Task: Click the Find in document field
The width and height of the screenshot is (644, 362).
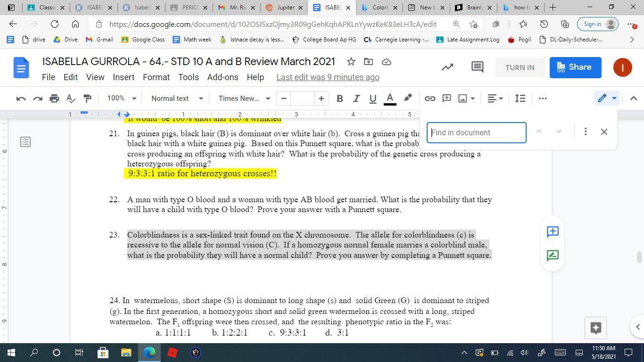Action: tap(476, 132)
